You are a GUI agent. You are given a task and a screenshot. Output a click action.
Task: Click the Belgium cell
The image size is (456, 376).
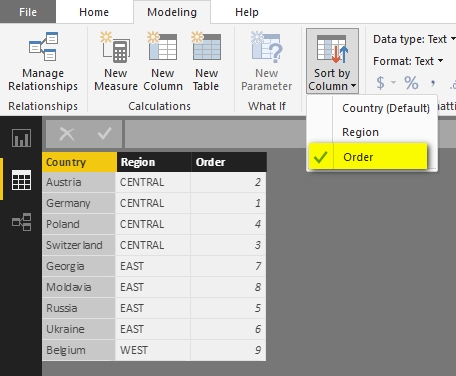79,350
